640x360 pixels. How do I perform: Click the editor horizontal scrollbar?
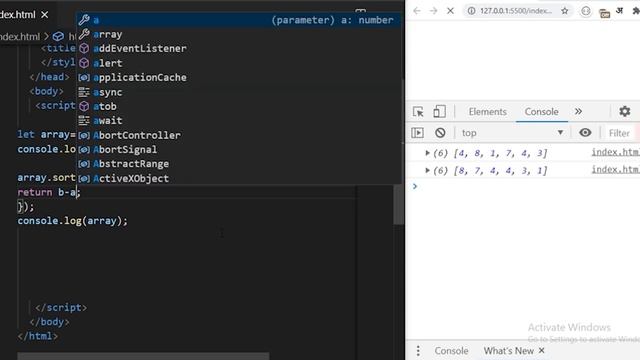tap(143, 356)
